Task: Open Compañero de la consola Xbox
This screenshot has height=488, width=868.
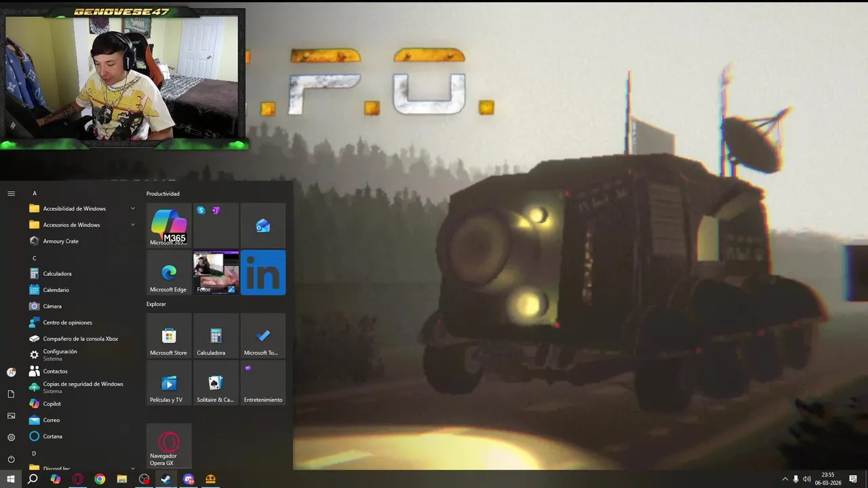Action: point(81,339)
